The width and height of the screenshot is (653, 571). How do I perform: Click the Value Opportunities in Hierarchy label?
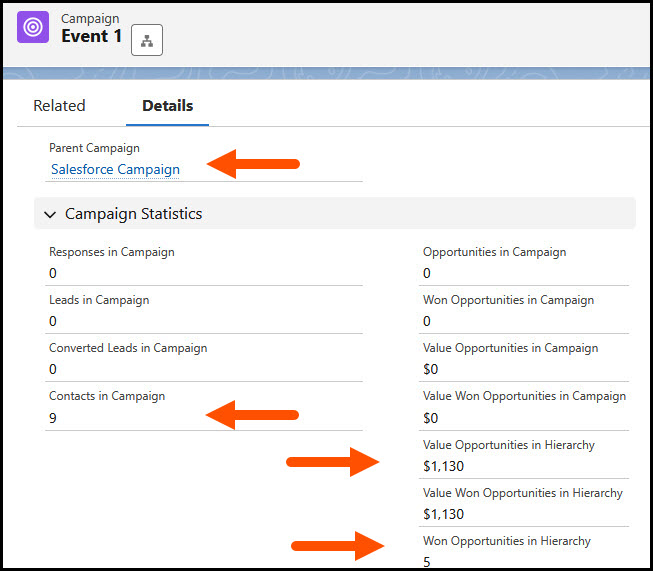coord(508,445)
